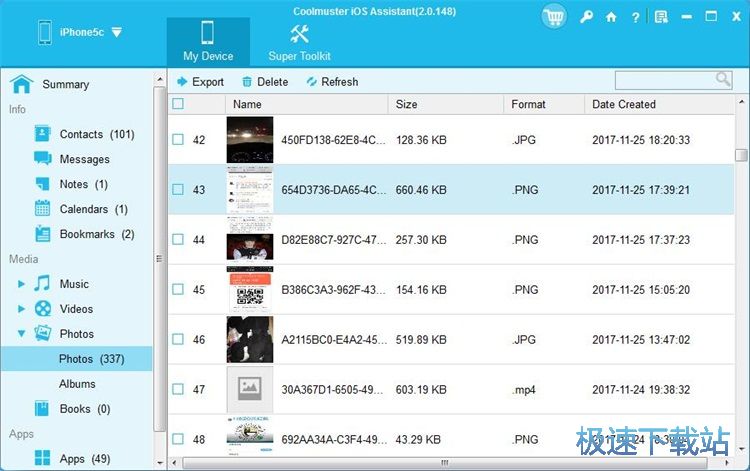Expand the Videos tree node
The height and width of the screenshot is (471, 750).
click(x=21, y=309)
